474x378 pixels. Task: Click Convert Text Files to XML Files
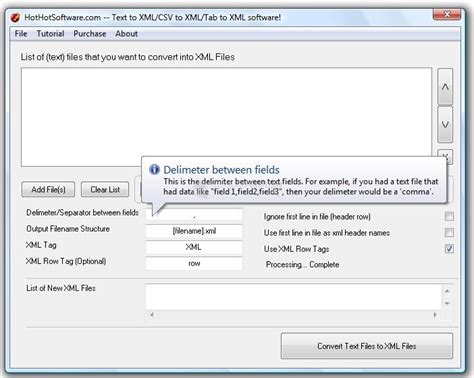click(x=367, y=346)
